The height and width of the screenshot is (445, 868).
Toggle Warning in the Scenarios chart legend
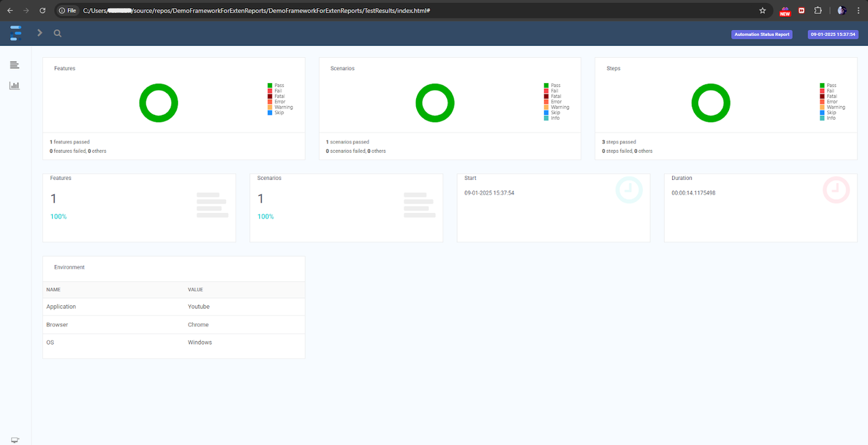tap(556, 107)
